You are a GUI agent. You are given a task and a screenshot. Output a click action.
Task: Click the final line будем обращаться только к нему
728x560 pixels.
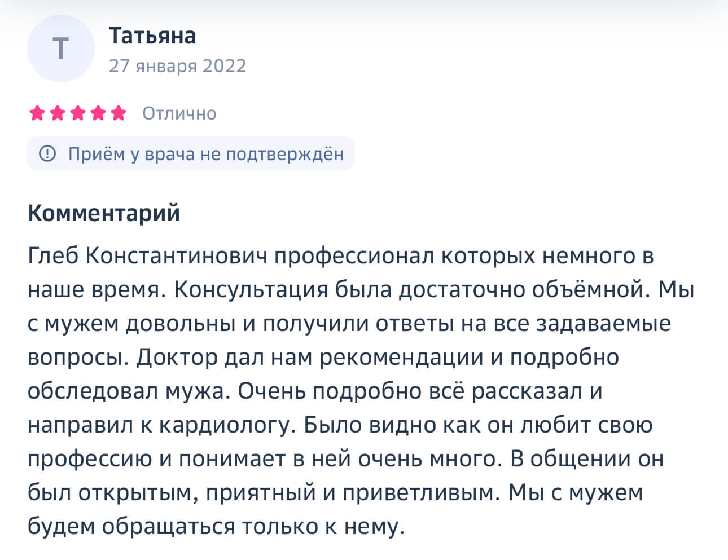(216, 527)
